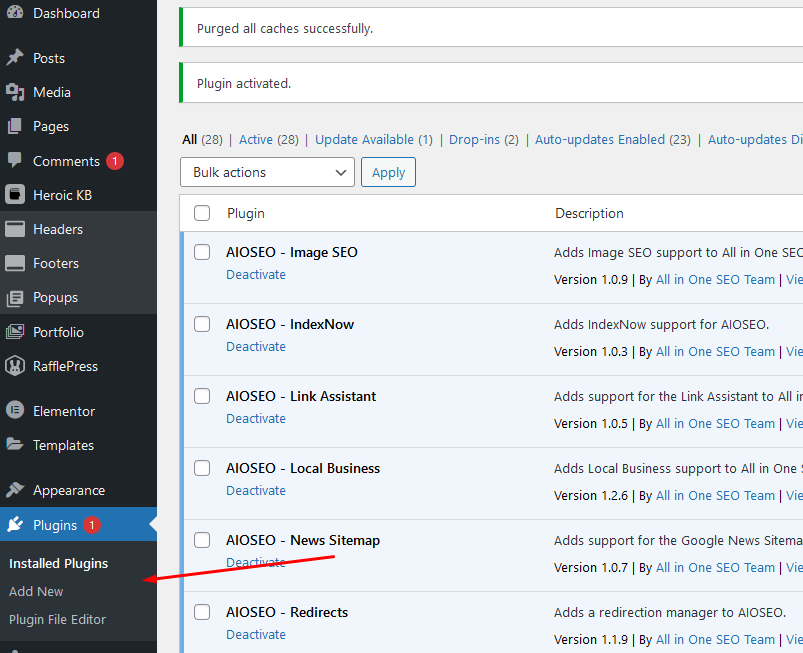Click the Appearance paintbrush icon
The image size is (803, 653).
point(15,490)
